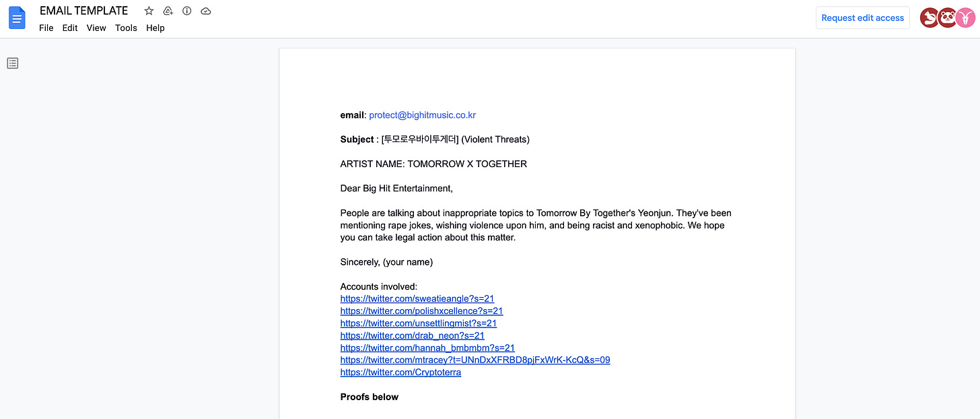Click the Dear Big Hit Entertainment greeting
This screenshot has height=419, width=980.
pyautogui.click(x=396, y=189)
